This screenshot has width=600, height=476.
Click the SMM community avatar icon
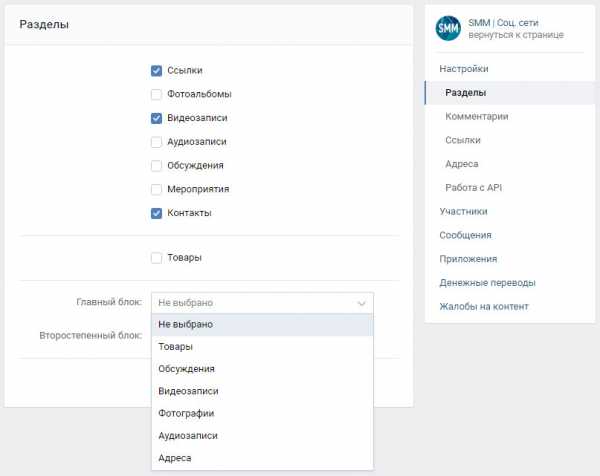pyautogui.click(x=448, y=28)
